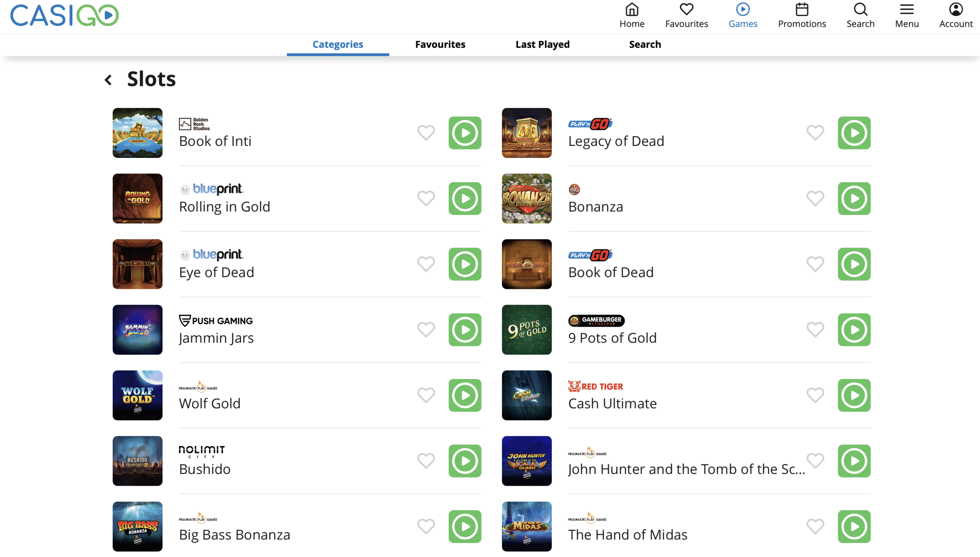
Task: Launch Cash Ultimate with play button
Action: click(854, 395)
